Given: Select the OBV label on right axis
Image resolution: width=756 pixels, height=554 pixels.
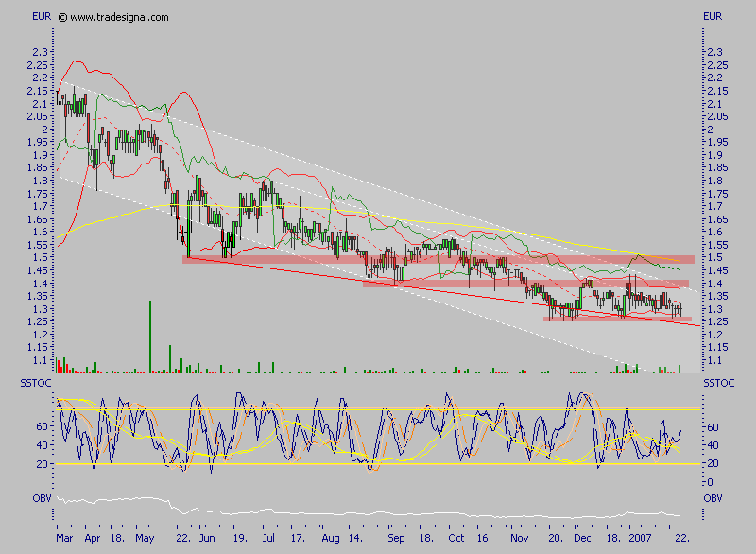Looking at the screenshot, I should pos(711,494).
